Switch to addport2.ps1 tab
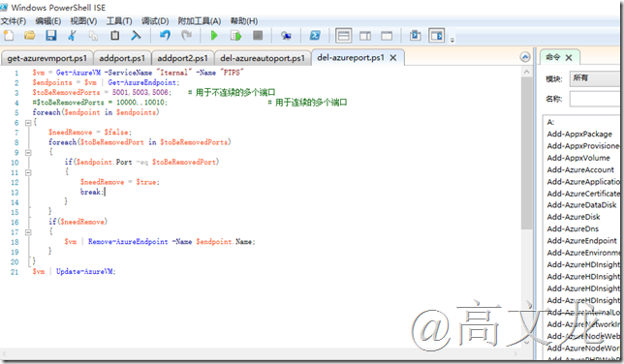Screen dimensions: 624x364 [183, 58]
